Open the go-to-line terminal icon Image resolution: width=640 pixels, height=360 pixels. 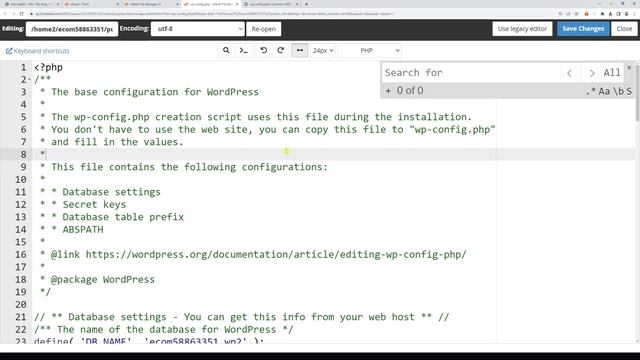tap(244, 50)
